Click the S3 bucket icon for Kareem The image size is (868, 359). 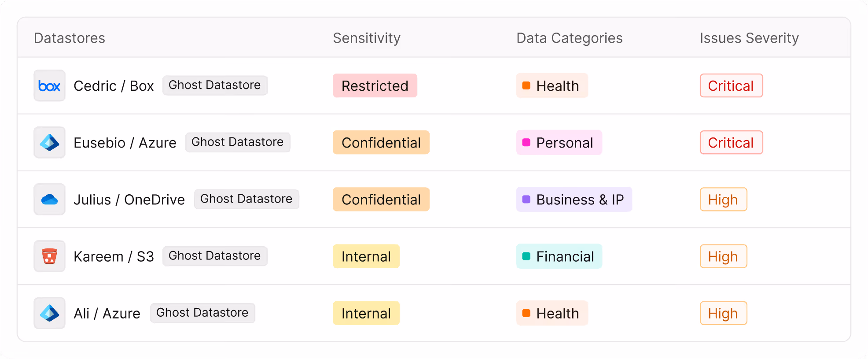pos(49,256)
